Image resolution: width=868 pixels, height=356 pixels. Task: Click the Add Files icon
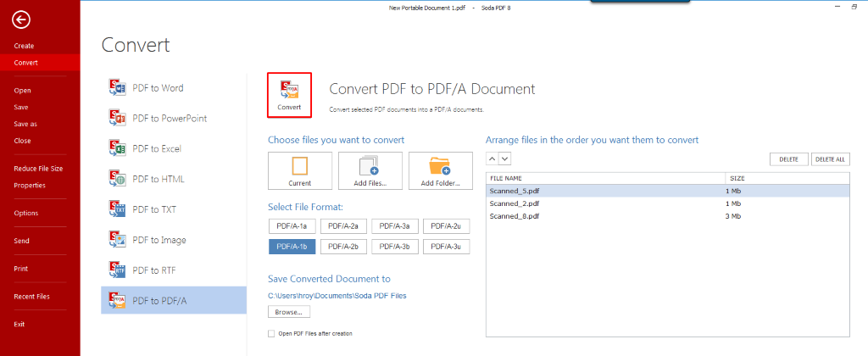pos(370,171)
